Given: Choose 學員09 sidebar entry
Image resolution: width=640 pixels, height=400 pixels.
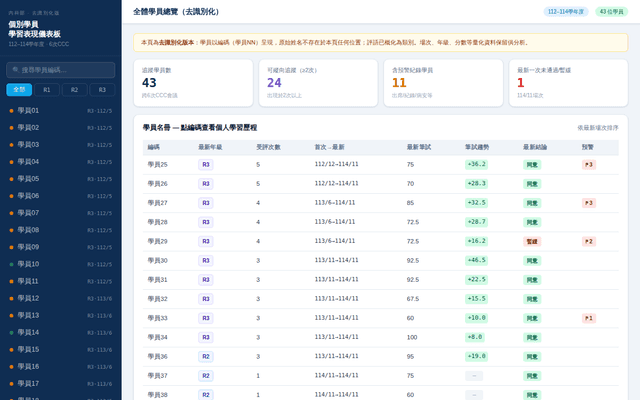Looking at the screenshot, I should [60, 247].
